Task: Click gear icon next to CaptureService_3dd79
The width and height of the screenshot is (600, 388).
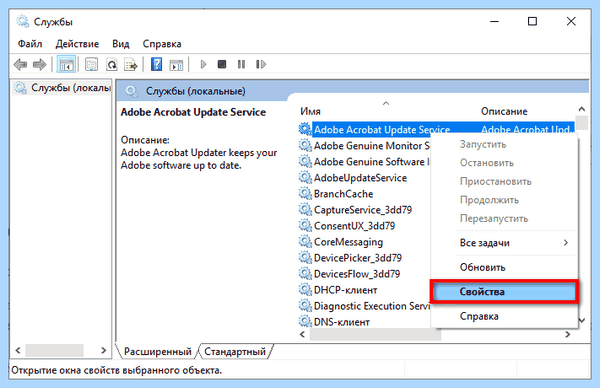Action: 305,210
